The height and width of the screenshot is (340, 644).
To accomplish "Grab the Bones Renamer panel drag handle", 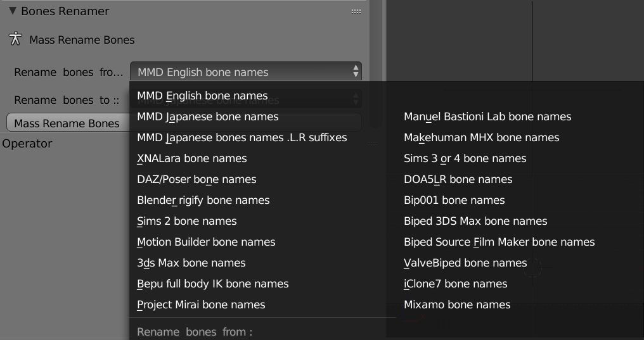I will 356,12.
